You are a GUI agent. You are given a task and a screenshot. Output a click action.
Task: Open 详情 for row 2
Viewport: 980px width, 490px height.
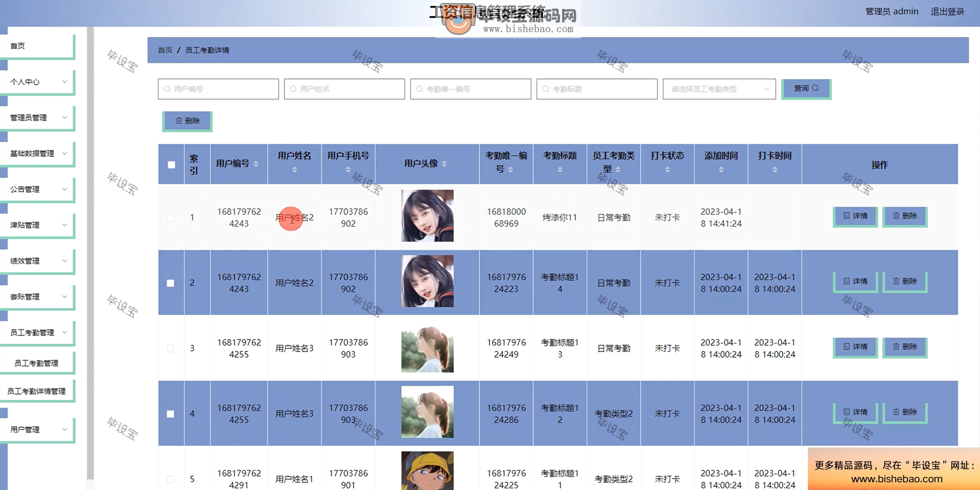(x=855, y=282)
